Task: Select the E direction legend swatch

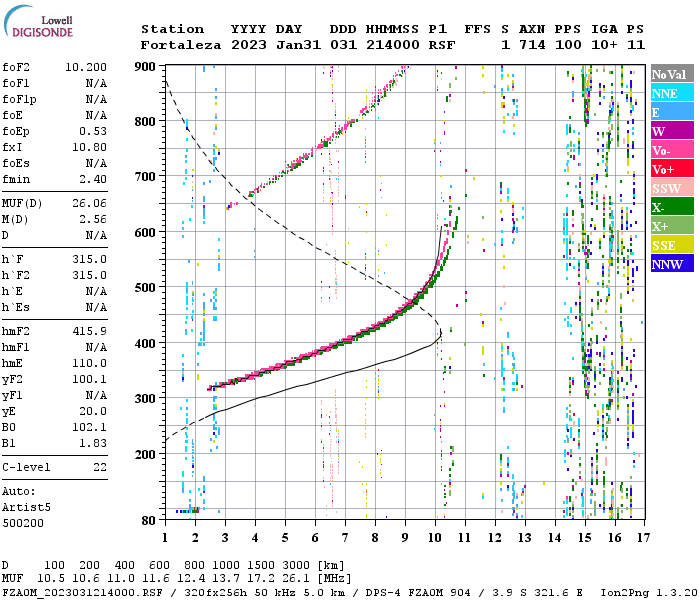Action: tap(672, 112)
